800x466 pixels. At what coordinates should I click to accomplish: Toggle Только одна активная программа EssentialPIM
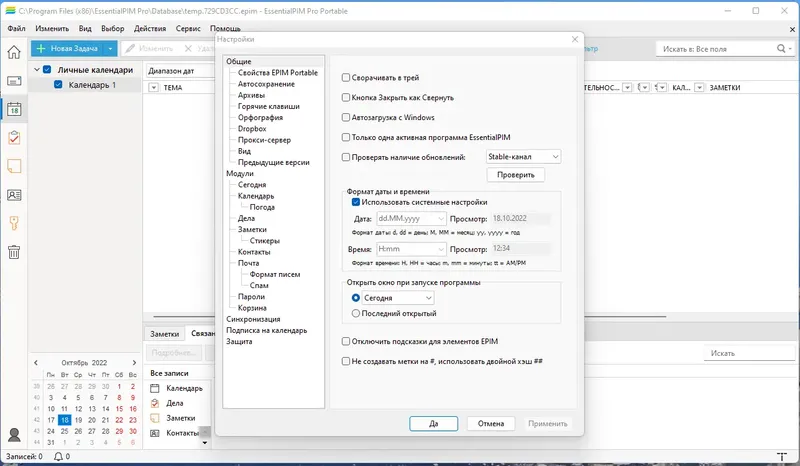pyautogui.click(x=346, y=137)
